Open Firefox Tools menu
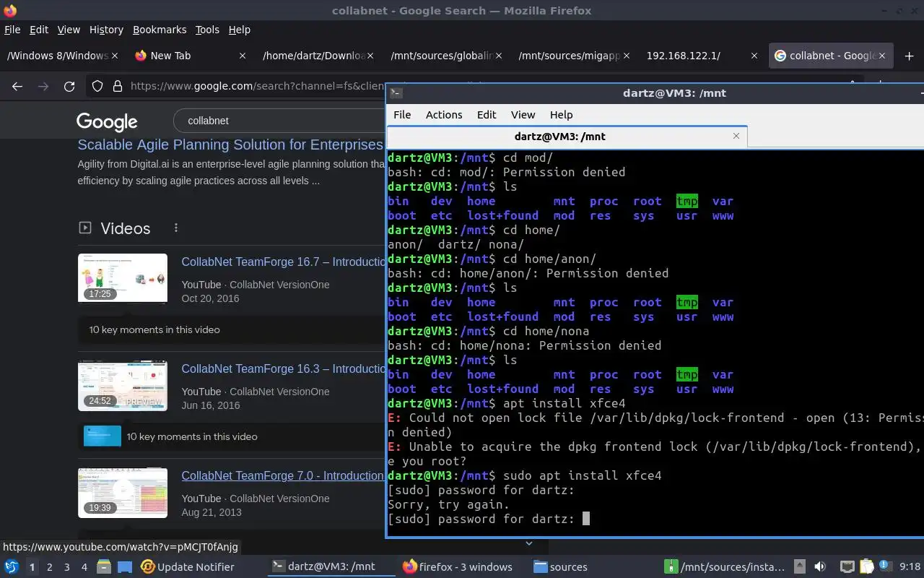Image resolution: width=924 pixels, height=578 pixels. (x=207, y=30)
